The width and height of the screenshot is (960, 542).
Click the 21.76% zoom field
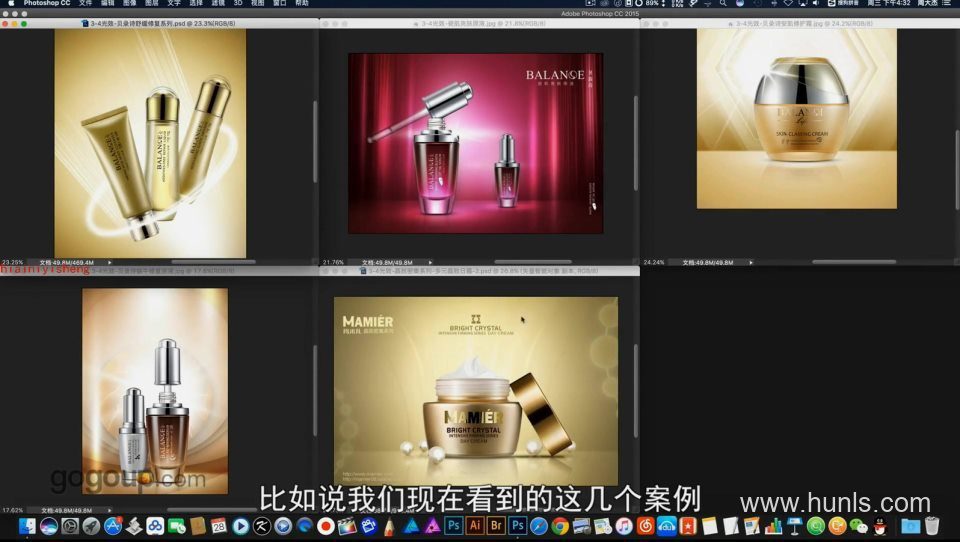pos(334,262)
